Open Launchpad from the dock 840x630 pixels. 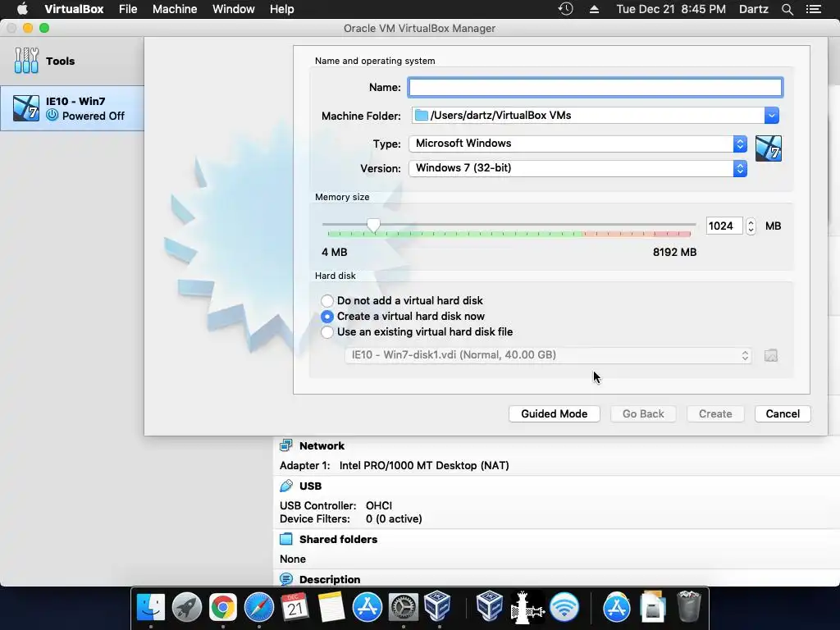[x=186, y=608]
